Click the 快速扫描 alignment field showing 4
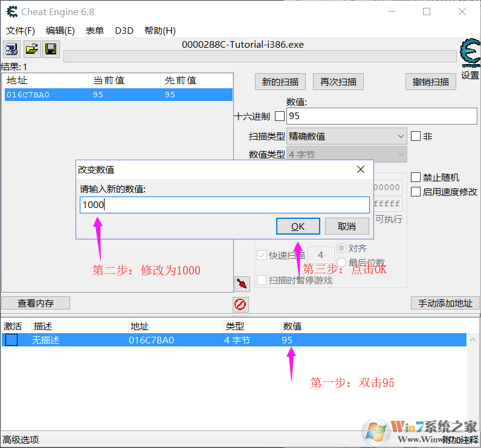 [320, 255]
